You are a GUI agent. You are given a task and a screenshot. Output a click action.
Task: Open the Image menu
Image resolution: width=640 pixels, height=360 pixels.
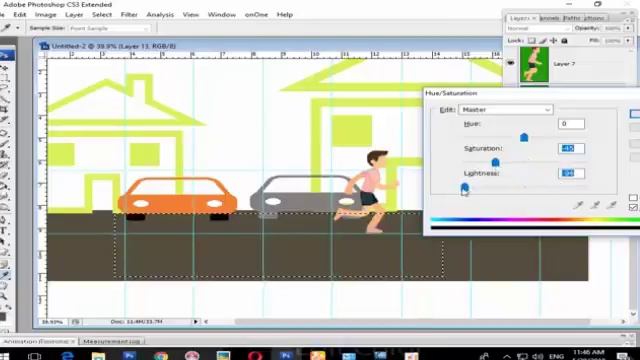click(x=45, y=15)
